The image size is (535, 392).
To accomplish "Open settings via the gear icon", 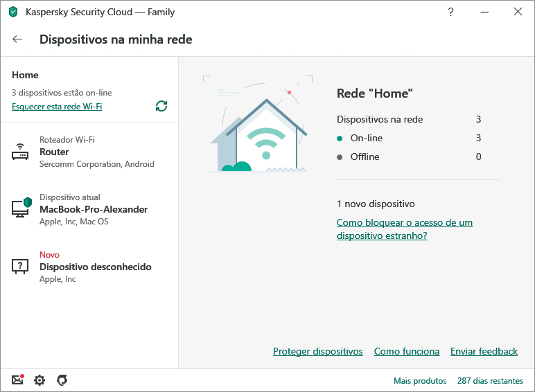I will (40, 380).
